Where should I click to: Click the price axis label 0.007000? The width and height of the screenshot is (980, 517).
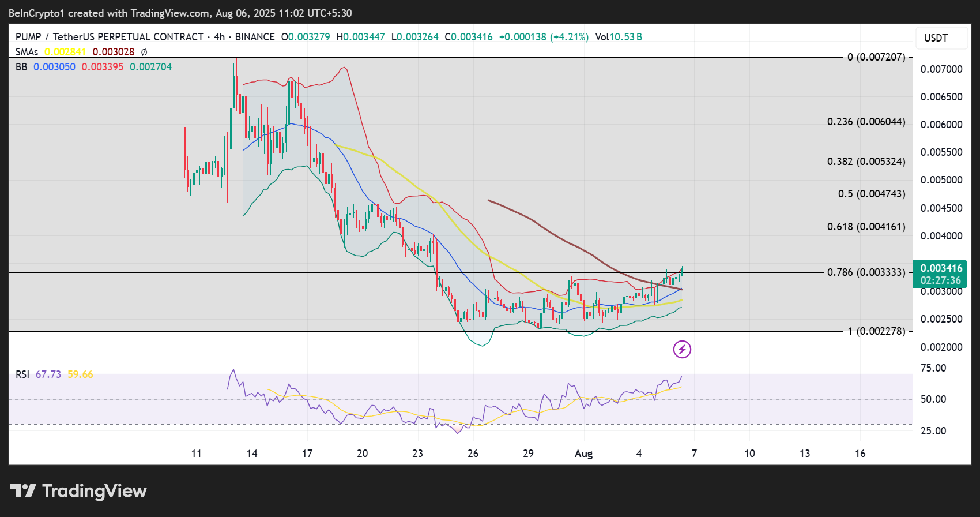(x=941, y=69)
